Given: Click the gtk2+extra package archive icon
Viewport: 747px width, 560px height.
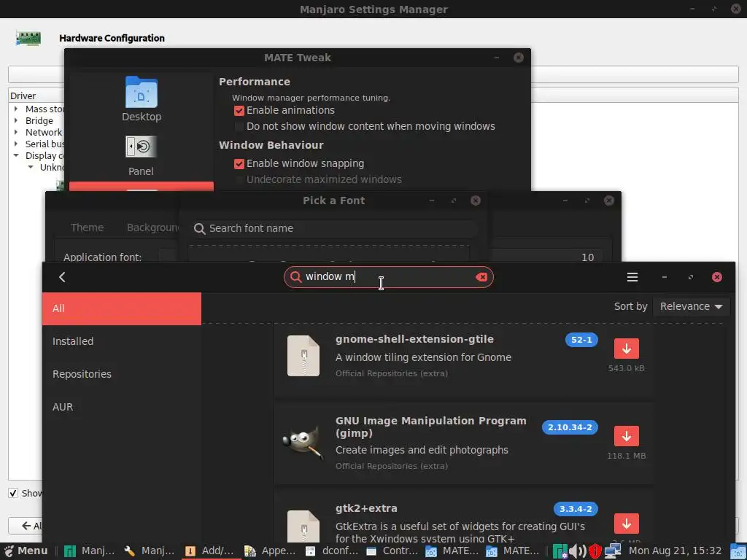Looking at the screenshot, I should click(303, 526).
